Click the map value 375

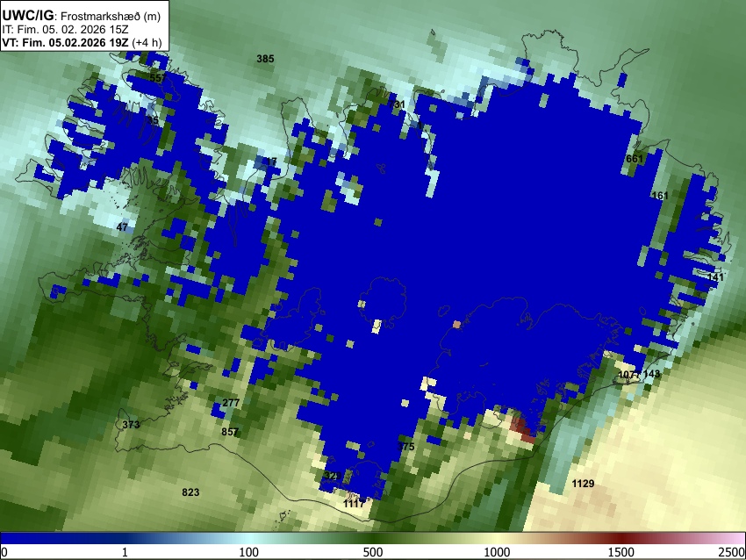(405, 447)
